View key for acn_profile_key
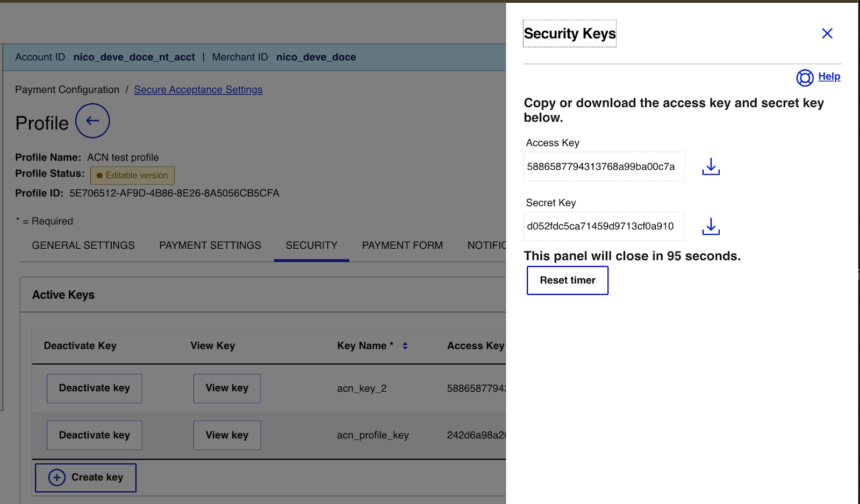 pyautogui.click(x=227, y=435)
